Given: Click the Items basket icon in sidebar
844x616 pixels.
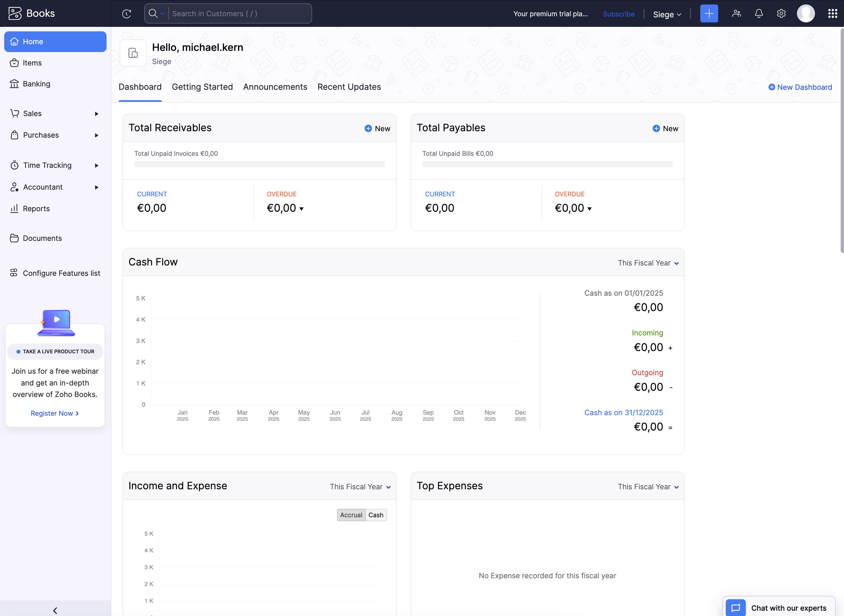Looking at the screenshot, I should pyautogui.click(x=14, y=63).
